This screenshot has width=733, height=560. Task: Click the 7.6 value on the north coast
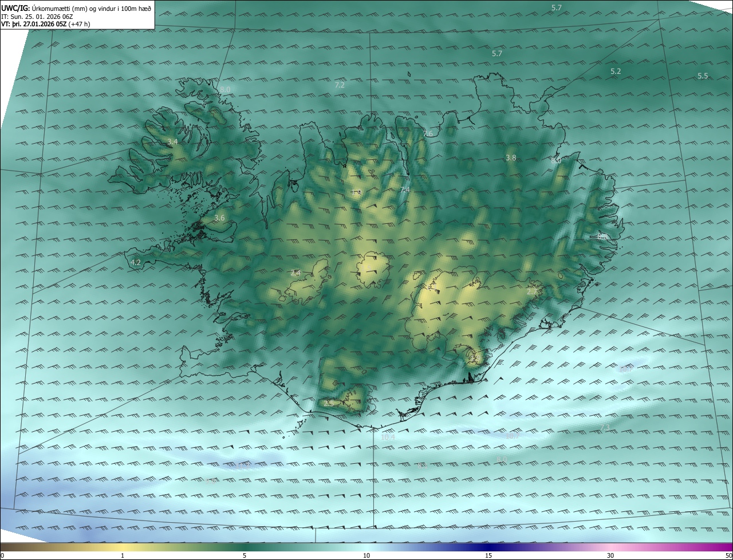[x=428, y=133]
